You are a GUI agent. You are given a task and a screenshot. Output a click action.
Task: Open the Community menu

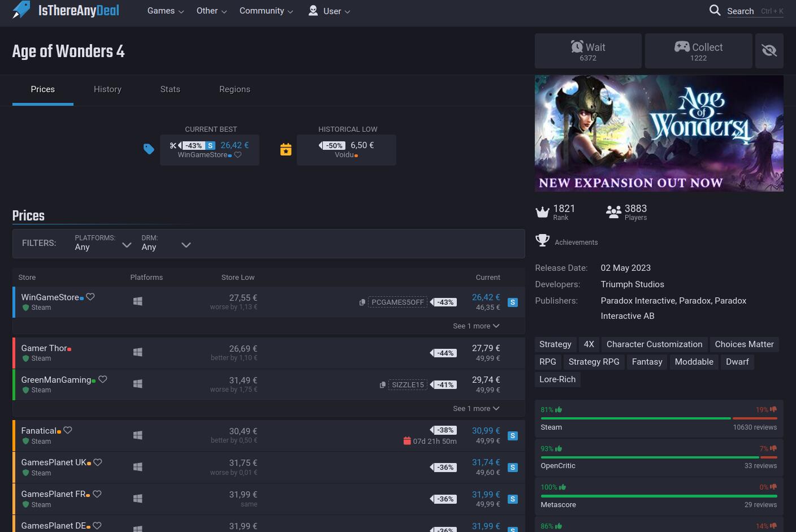tap(266, 11)
